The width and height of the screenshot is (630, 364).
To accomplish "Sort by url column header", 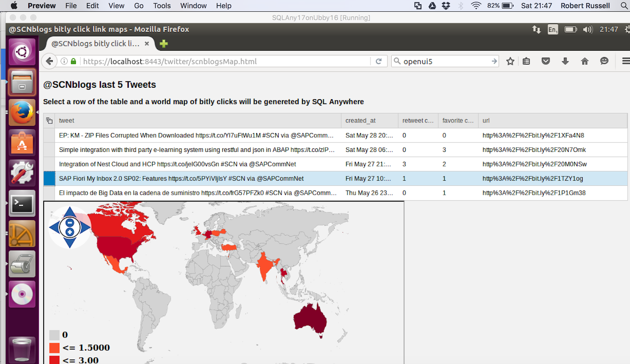I will coord(552,121).
